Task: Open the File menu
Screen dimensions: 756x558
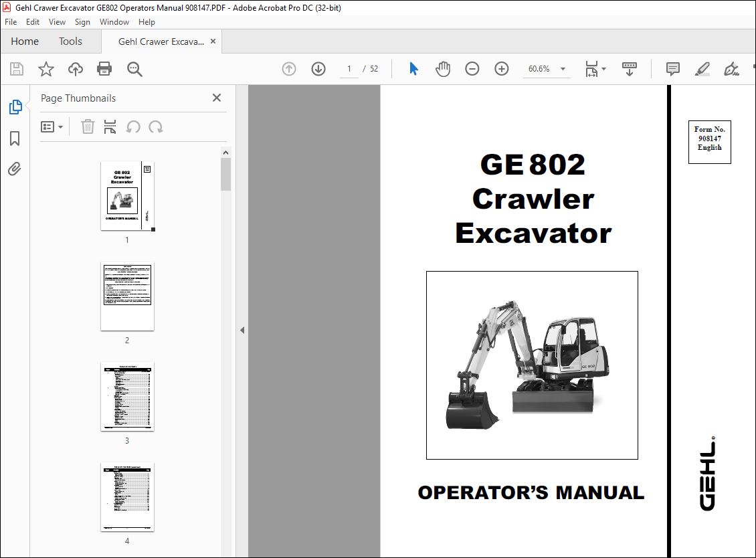Action: click(11, 21)
